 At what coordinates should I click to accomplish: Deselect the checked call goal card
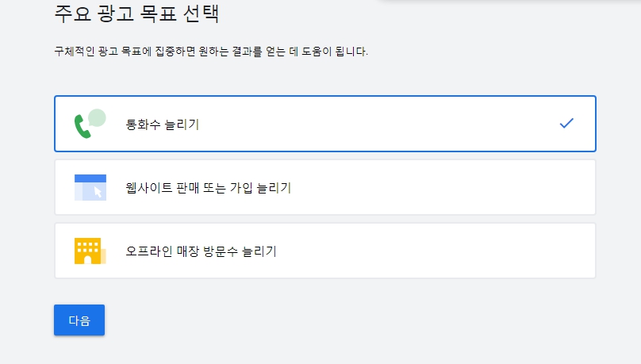click(325, 124)
